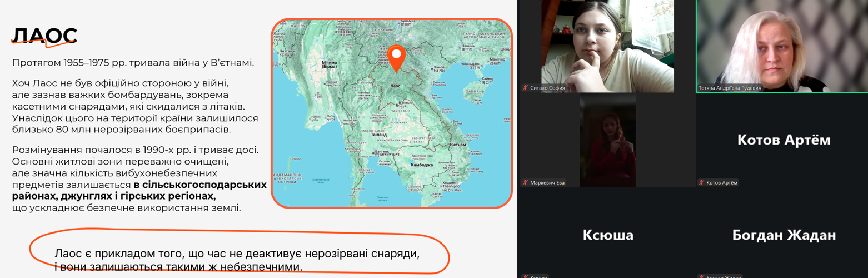Screen dimensions: 868x278
Task: Click the ЛАОС slide title logo
Action: tap(44, 37)
